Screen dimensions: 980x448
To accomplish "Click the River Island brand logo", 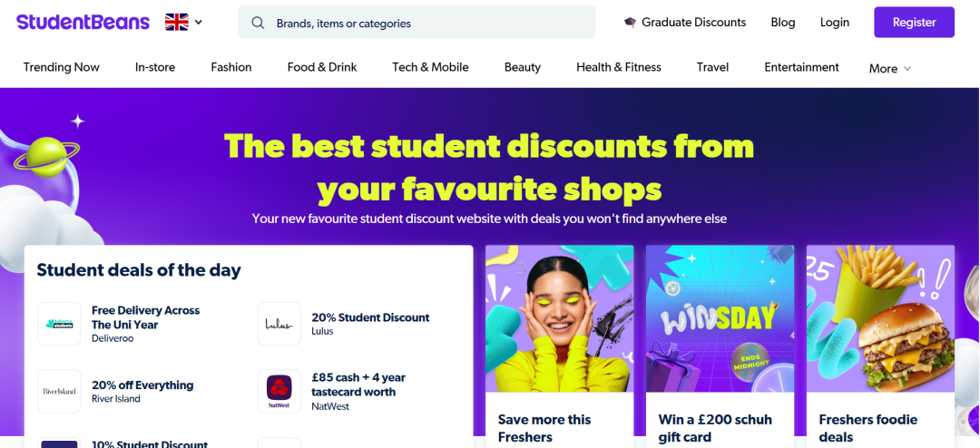I will (x=59, y=391).
